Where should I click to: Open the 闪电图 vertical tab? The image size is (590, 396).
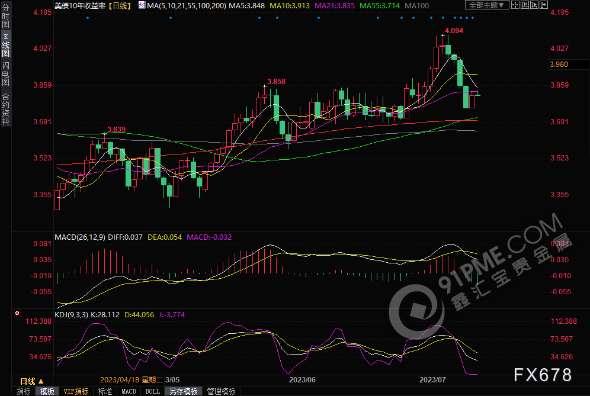point(6,74)
